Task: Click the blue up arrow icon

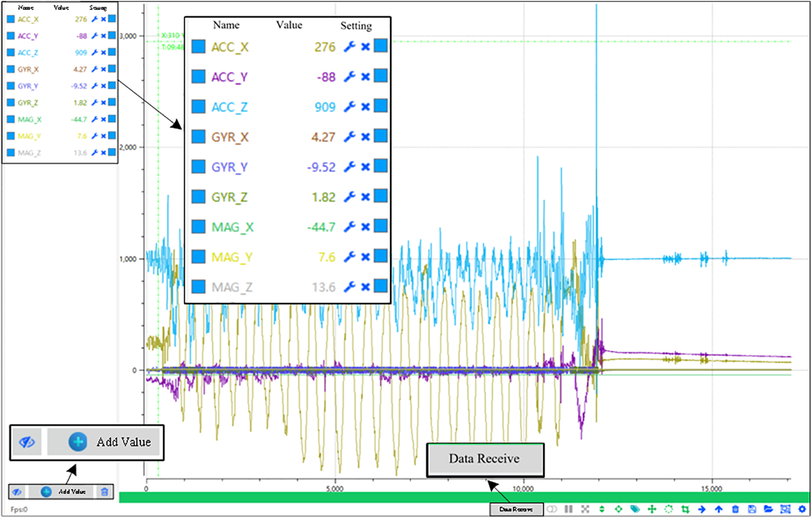Action: pyautogui.click(x=719, y=509)
